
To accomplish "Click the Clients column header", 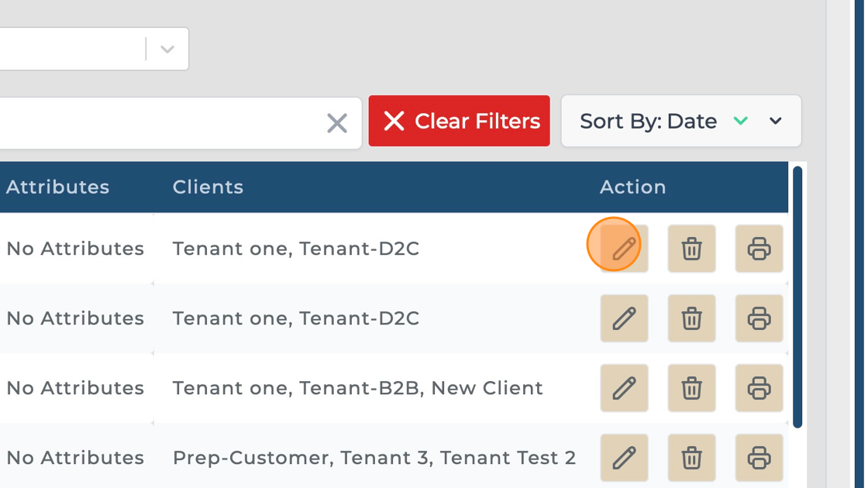I will (x=208, y=187).
